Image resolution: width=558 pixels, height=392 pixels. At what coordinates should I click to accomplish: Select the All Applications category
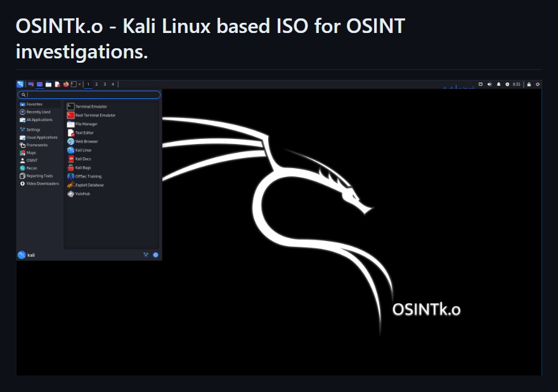[39, 120]
